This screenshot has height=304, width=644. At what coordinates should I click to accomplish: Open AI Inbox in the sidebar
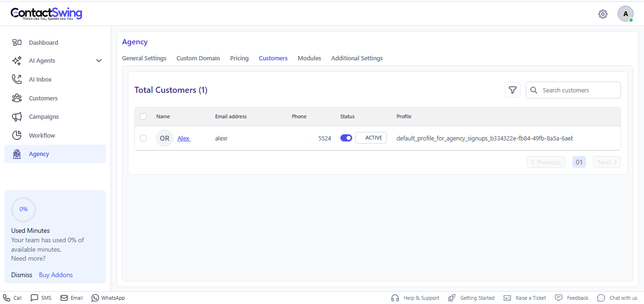55,79
